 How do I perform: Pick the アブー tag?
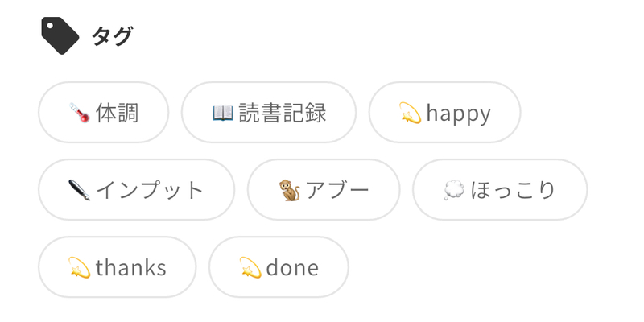pyautogui.click(x=323, y=190)
